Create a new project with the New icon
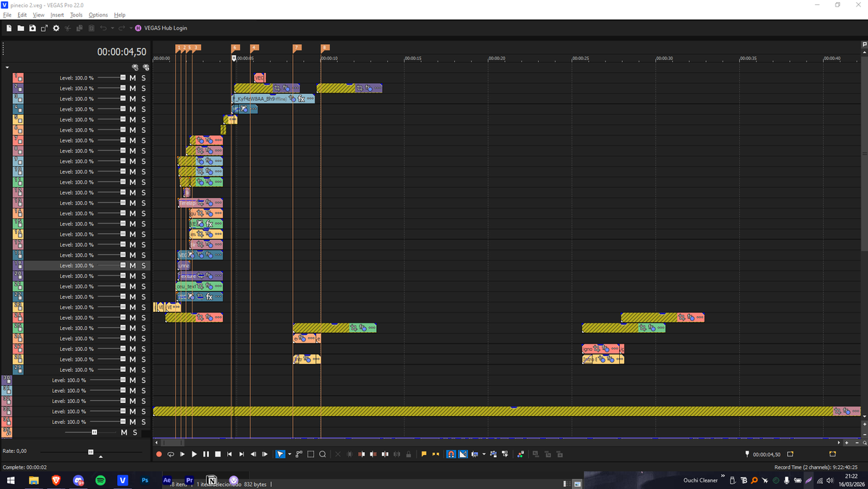This screenshot has width=868, height=489. click(9, 28)
